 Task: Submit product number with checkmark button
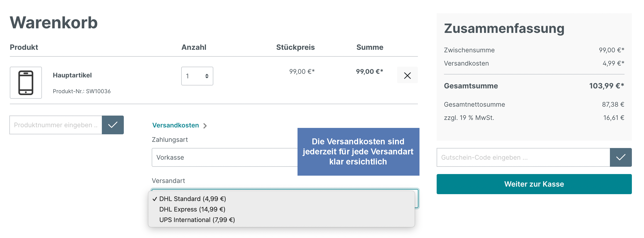(113, 125)
